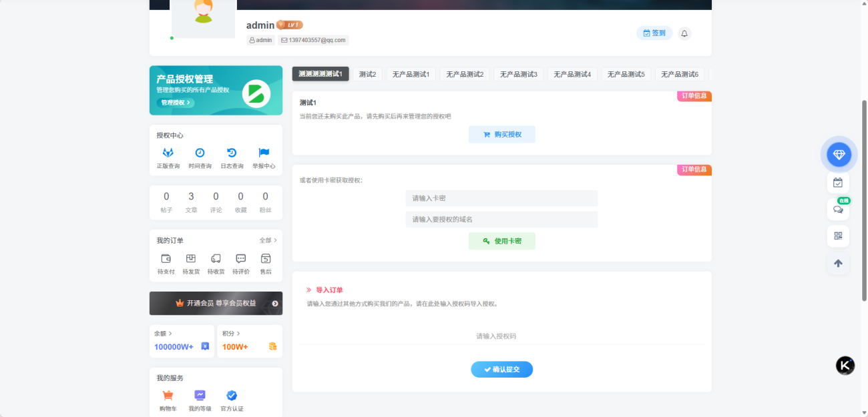Click the 请输入卡密 input field
Viewport: 868px width, 417px height.
point(501,198)
